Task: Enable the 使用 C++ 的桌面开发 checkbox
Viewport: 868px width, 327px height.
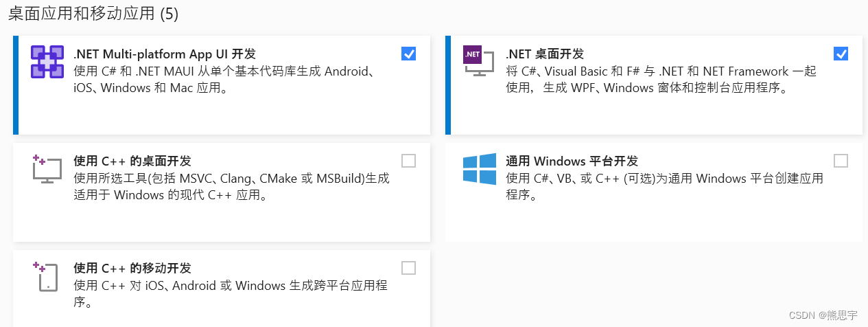Action: 408,161
